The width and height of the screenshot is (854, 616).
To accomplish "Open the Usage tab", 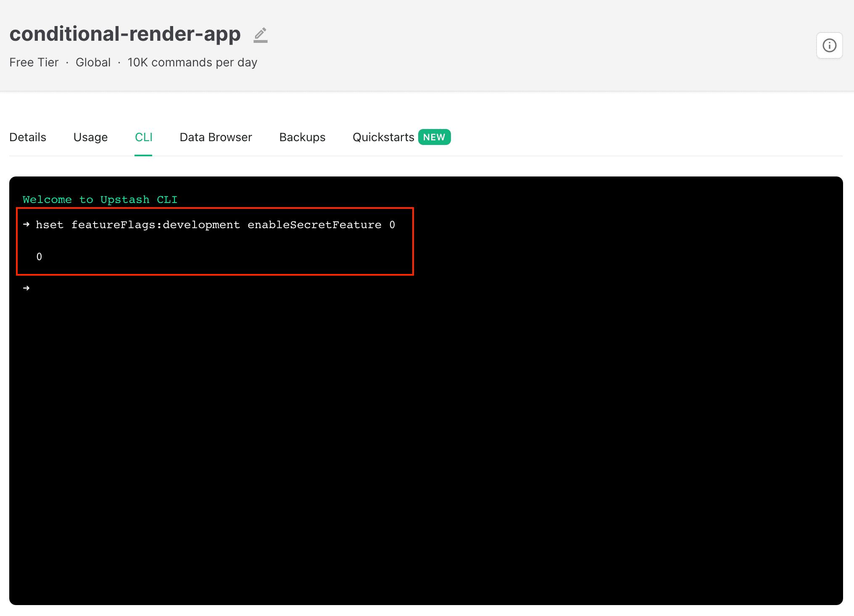I will click(90, 137).
